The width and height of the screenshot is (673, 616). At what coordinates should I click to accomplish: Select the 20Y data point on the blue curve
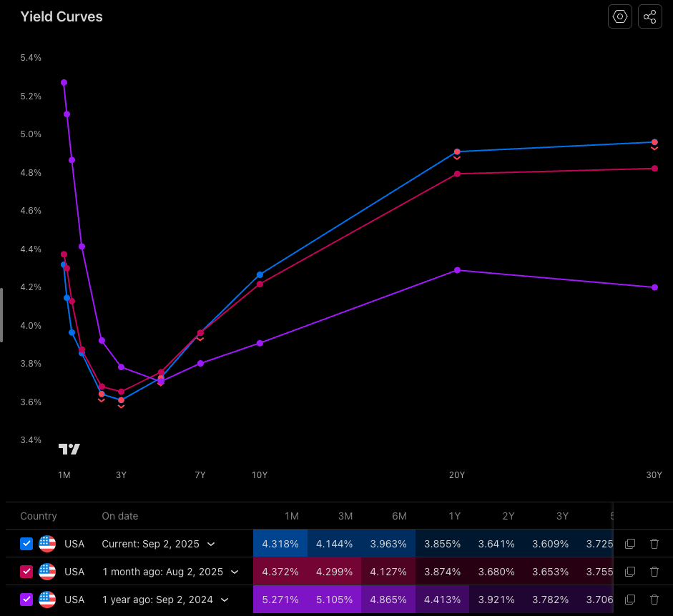[457, 151]
